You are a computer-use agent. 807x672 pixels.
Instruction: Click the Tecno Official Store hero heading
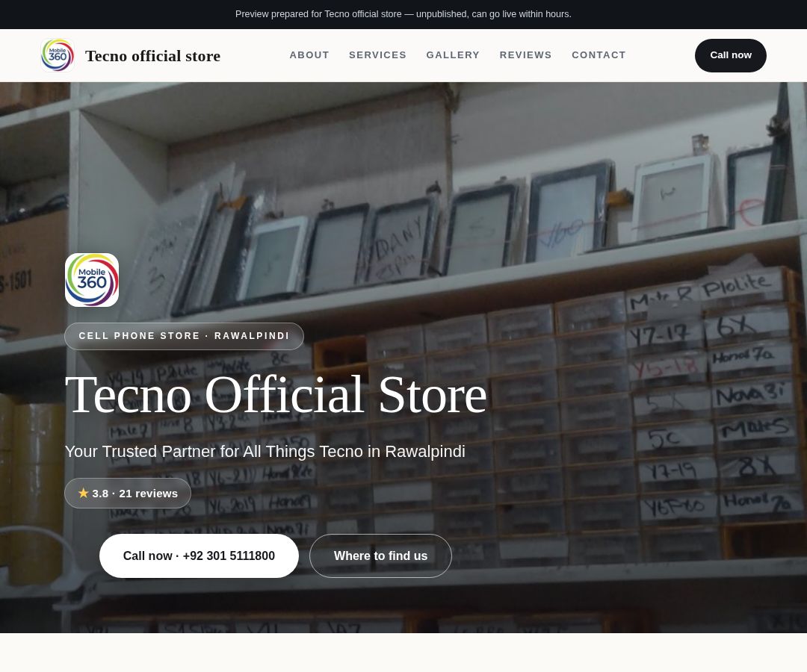(276, 395)
